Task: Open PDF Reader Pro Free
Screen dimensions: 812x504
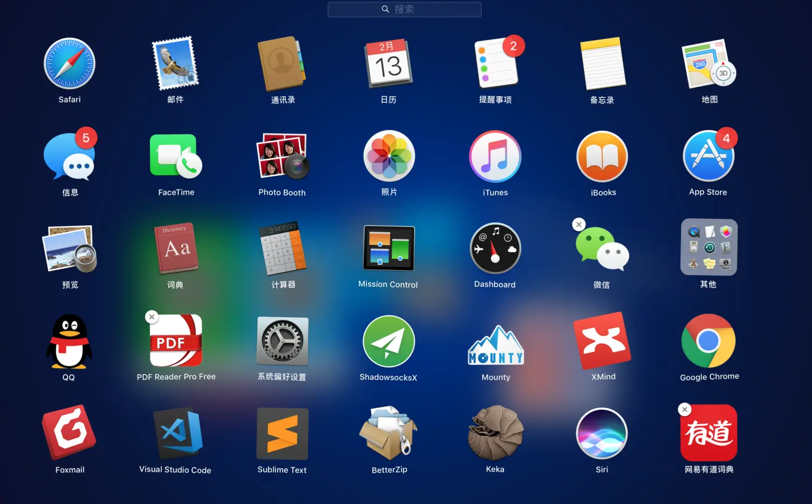Action: [176, 341]
